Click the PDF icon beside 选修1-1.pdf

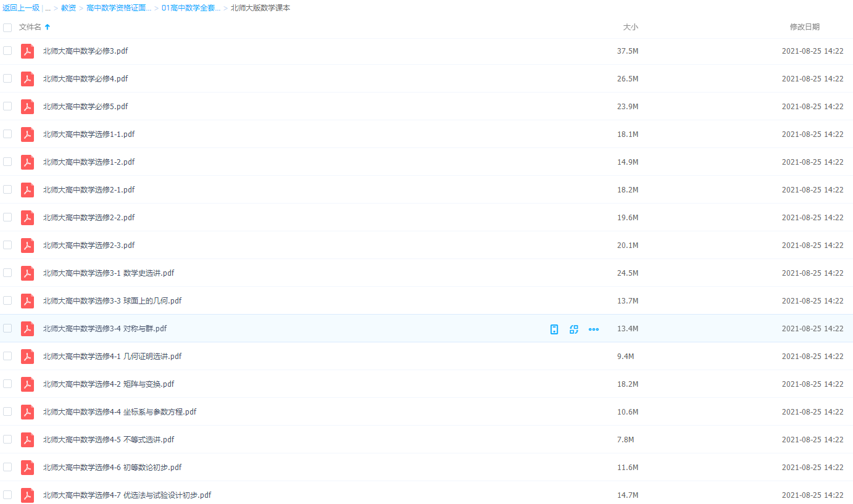(x=27, y=134)
